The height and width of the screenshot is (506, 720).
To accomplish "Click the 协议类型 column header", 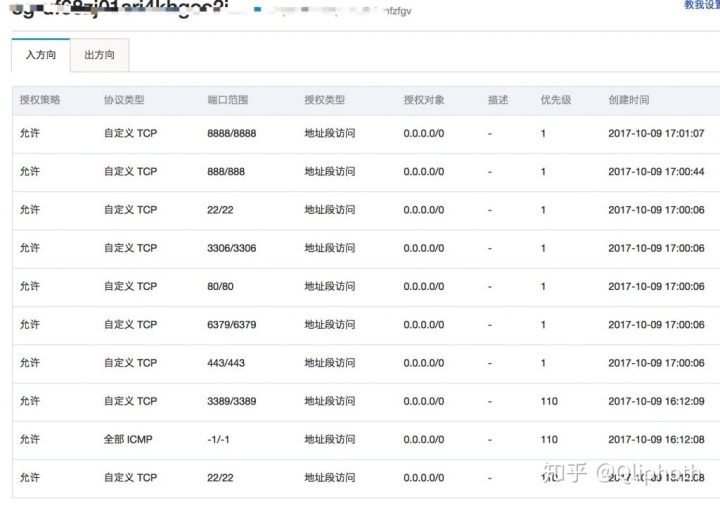I will (124, 100).
